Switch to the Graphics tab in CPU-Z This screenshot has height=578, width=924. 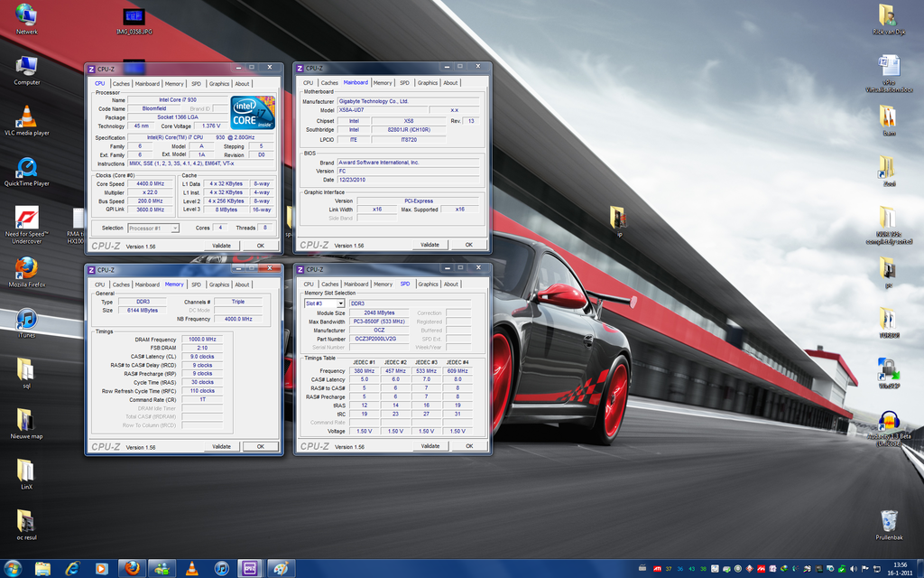(219, 83)
